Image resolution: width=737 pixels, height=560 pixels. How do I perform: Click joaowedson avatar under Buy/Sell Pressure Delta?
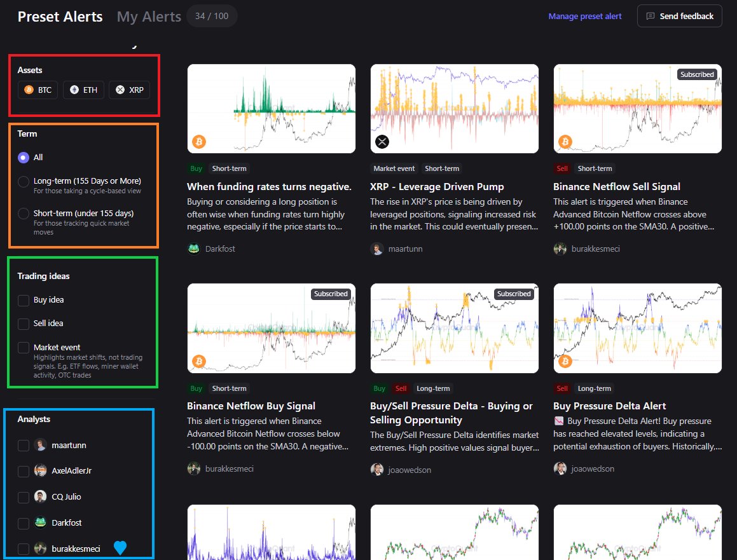[x=377, y=469]
